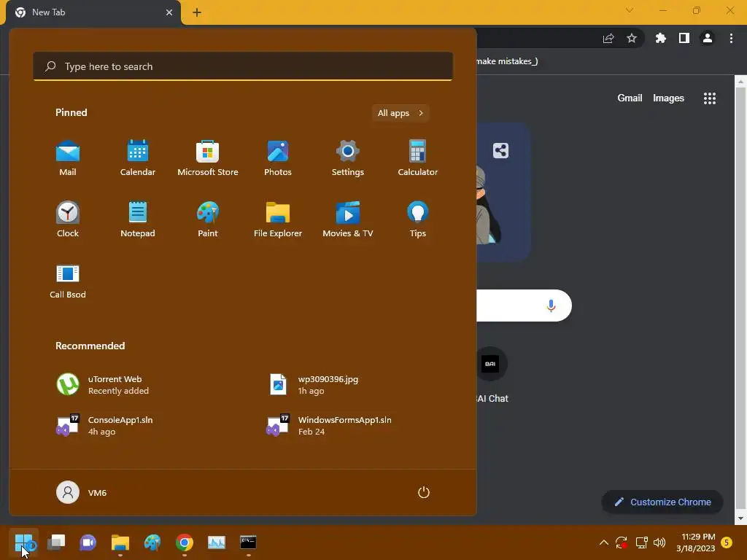Open the Chat taskbar icon
This screenshot has height=560, width=747.
pos(88,542)
